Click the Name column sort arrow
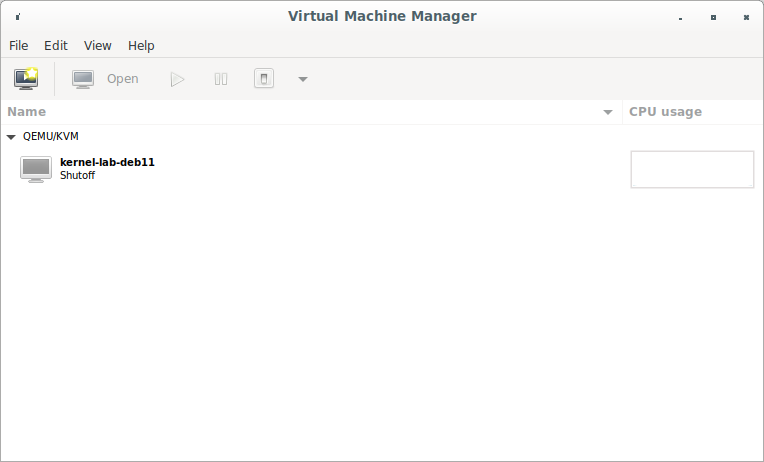This screenshot has width=764, height=462. click(608, 112)
